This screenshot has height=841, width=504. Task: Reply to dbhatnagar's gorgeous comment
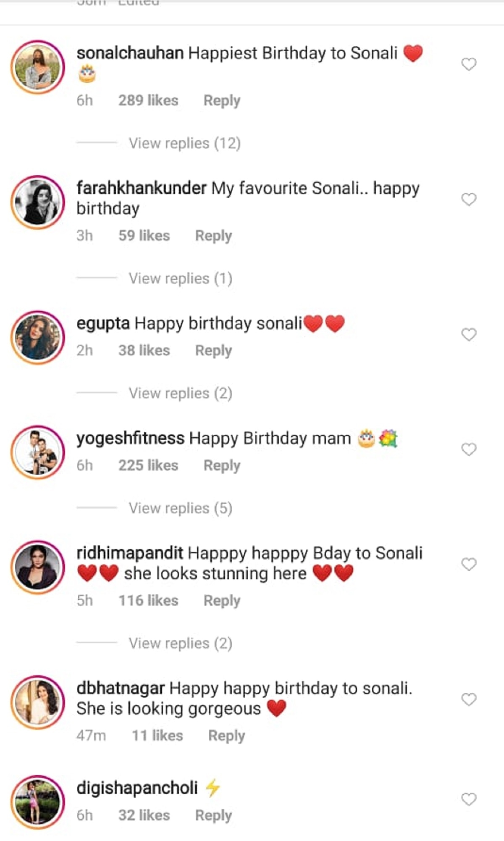click(x=226, y=736)
